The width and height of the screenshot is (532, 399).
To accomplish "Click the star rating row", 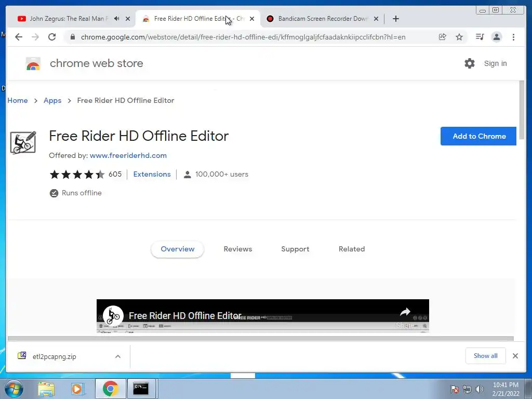I will 77,175.
